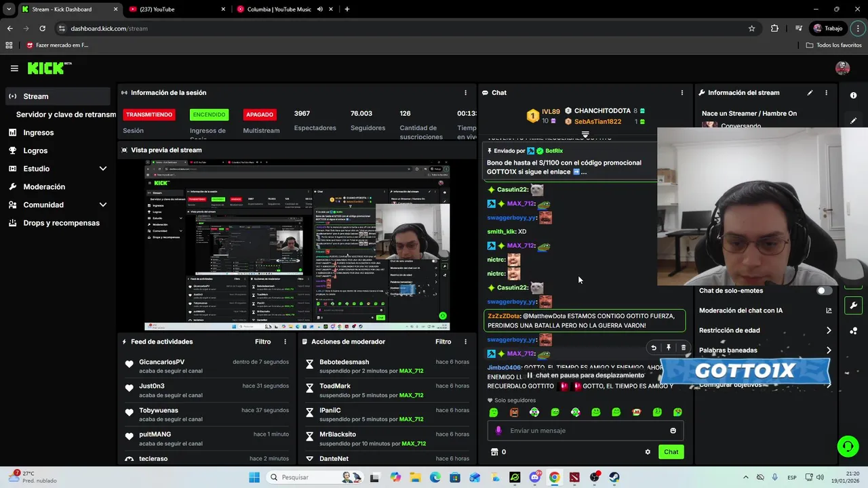This screenshot has height=488, width=868.
Task: Open the green headset support button
Action: pyautogui.click(x=848, y=446)
